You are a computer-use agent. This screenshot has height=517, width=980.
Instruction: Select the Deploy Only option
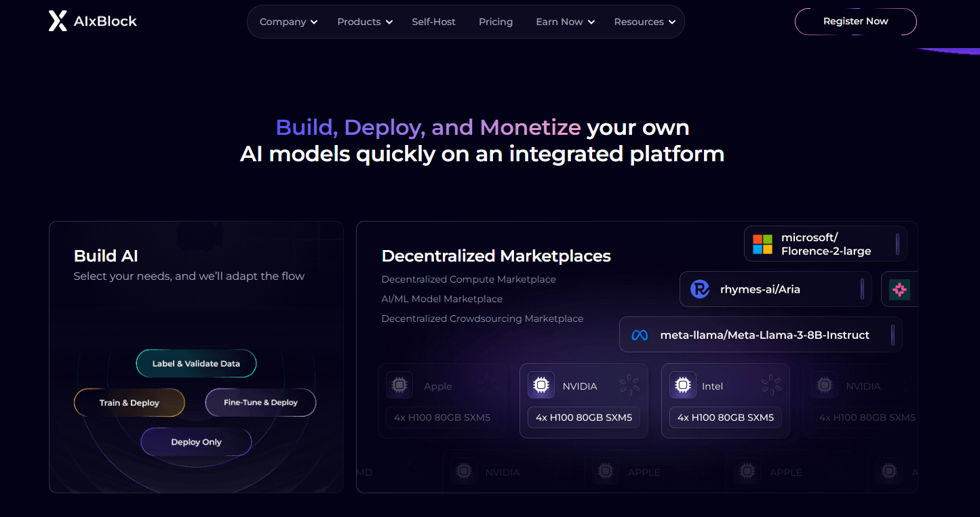coord(196,442)
